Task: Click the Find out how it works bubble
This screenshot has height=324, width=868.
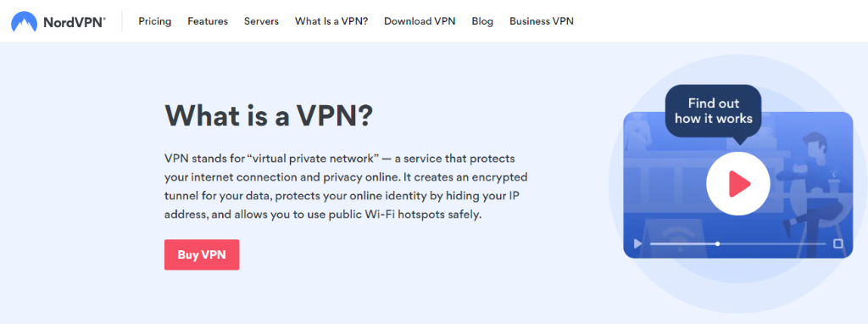Action: 713,111
